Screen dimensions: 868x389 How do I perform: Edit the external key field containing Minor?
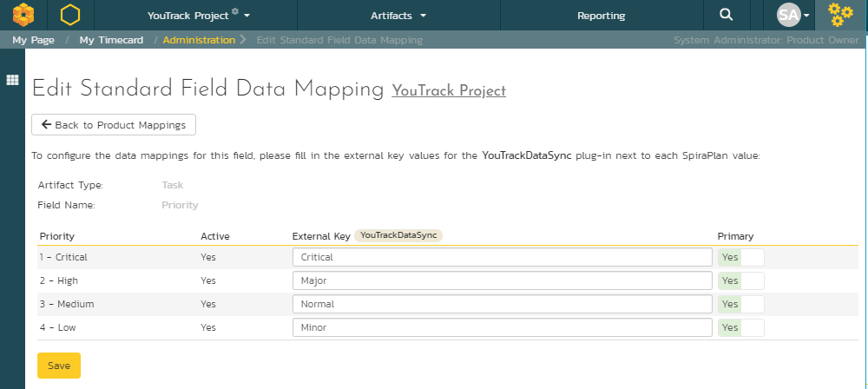click(x=502, y=327)
